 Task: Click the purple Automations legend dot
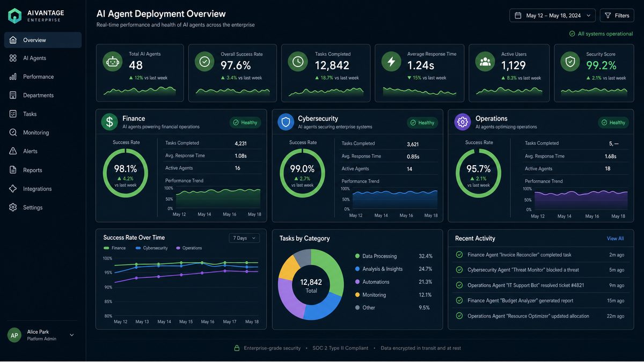[x=357, y=282]
